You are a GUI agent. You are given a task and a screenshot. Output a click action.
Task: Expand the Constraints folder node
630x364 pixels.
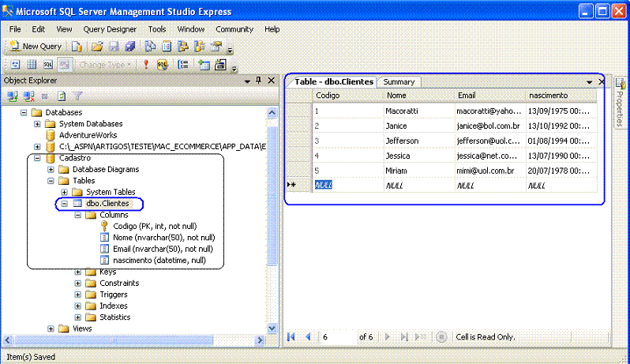tap(78, 283)
